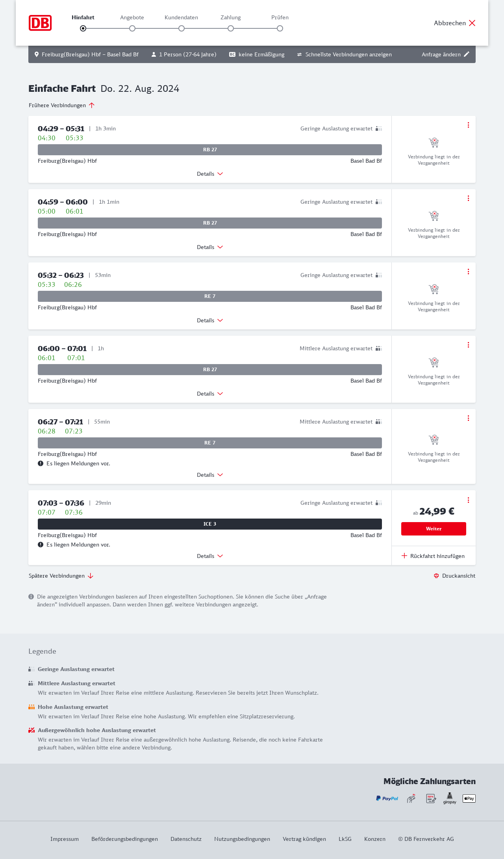The height and width of the screenshot is (859, 504).
Task: Click the Anfrage ändern pencil icon
Action: pyautogui.click(x=467, y=54)
